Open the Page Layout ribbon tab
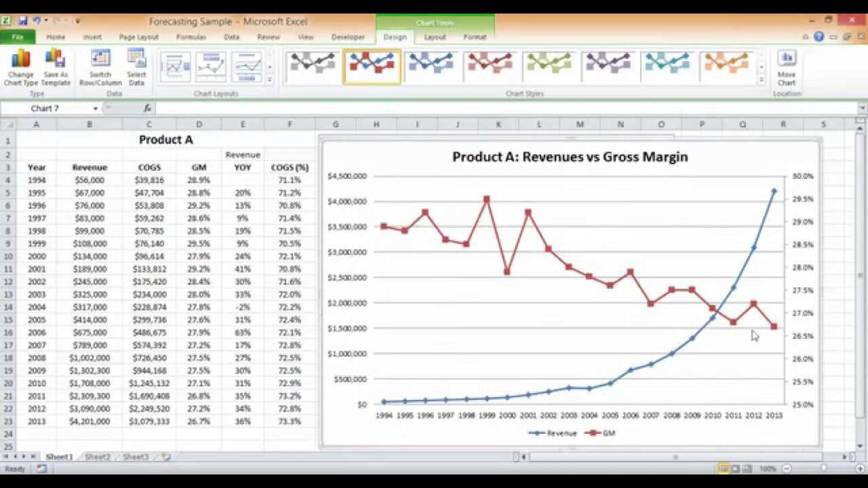The height and width of the screenshot is (488, 868). tap(138, 36)
